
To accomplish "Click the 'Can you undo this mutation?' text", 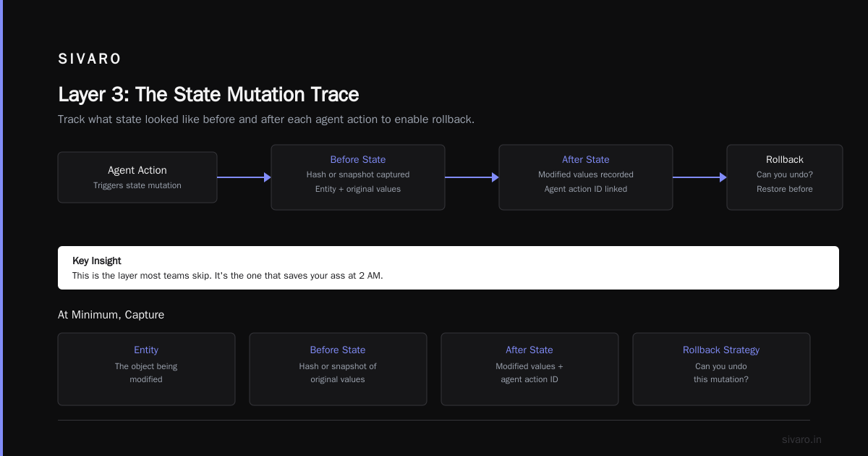I will (721, 373).
